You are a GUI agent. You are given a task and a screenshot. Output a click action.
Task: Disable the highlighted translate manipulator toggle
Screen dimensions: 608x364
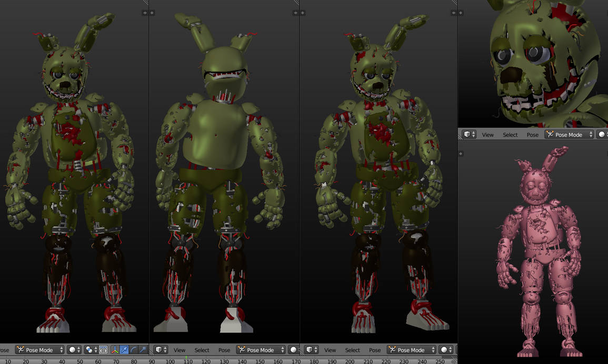coord(124,350)
